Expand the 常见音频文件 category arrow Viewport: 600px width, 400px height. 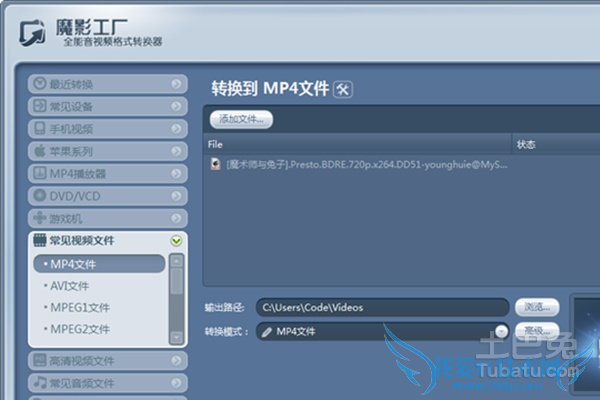[176, 383]
